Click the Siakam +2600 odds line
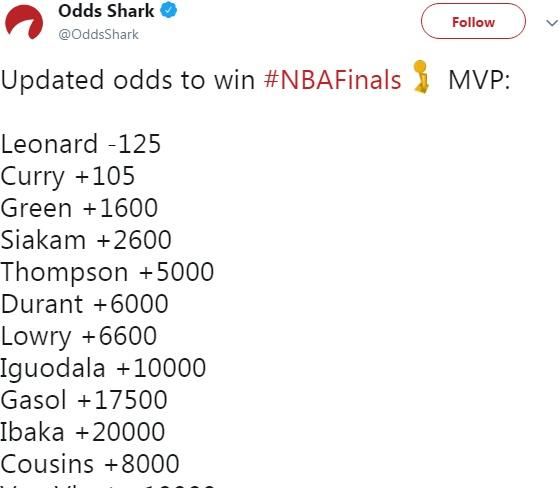 (86, 239)
